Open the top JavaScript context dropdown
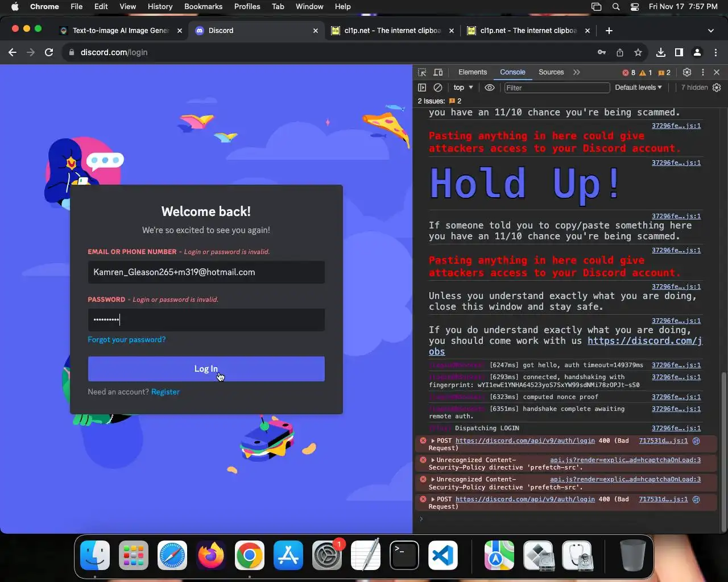The height and width of the screenshot is (582, 728). click(x=463, y=88)
